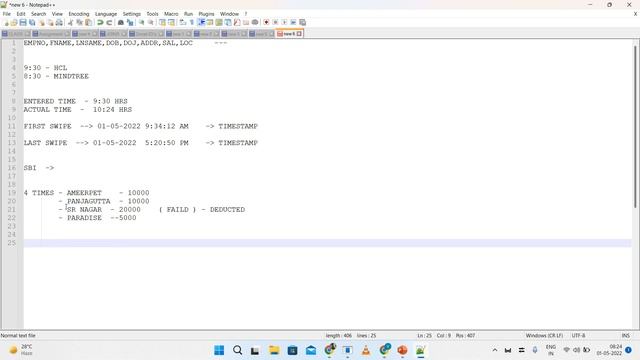Toggle synchronize vertical scrolling icon

pyautogui.click(x=162, y=22)
